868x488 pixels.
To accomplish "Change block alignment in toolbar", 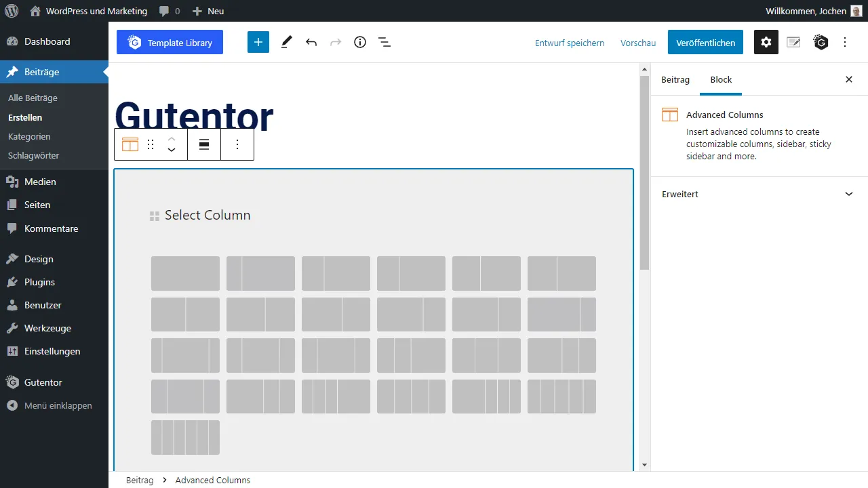I will [204, 144].
